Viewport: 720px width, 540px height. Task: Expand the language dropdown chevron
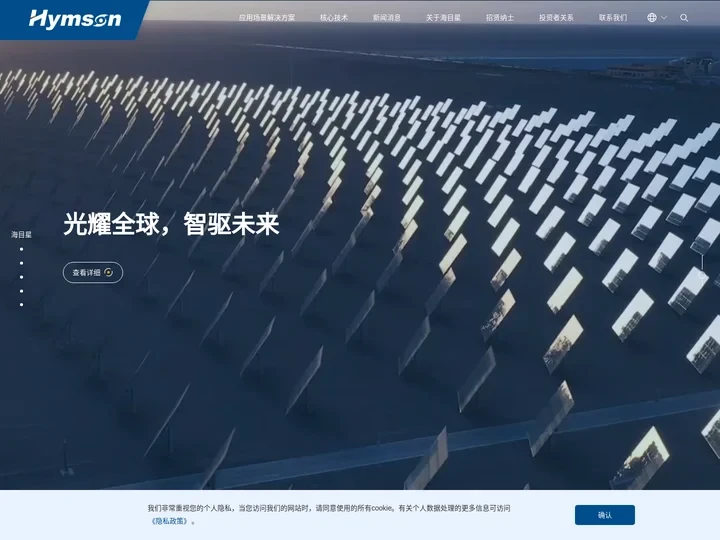[x=664, y=17]
